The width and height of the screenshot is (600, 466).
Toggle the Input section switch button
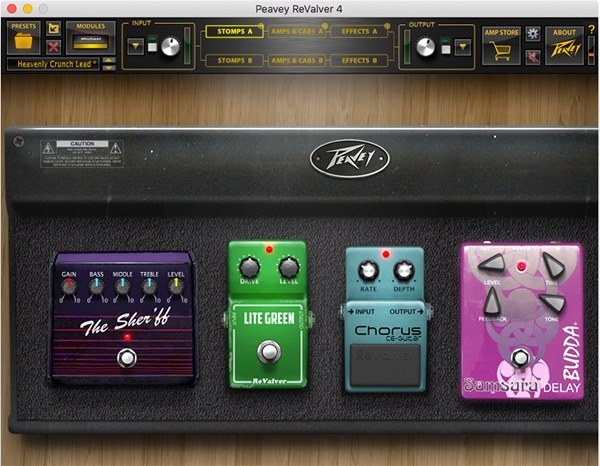153,46
